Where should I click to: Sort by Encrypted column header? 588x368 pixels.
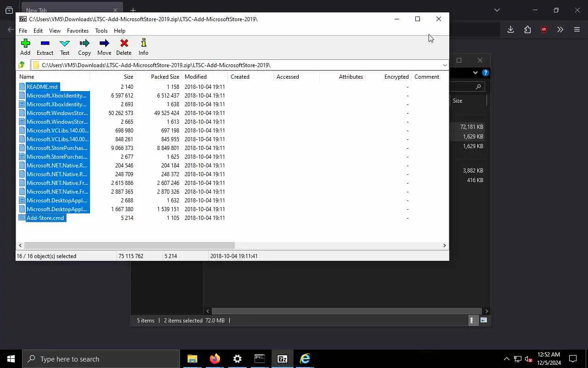[x=388, y=77]
